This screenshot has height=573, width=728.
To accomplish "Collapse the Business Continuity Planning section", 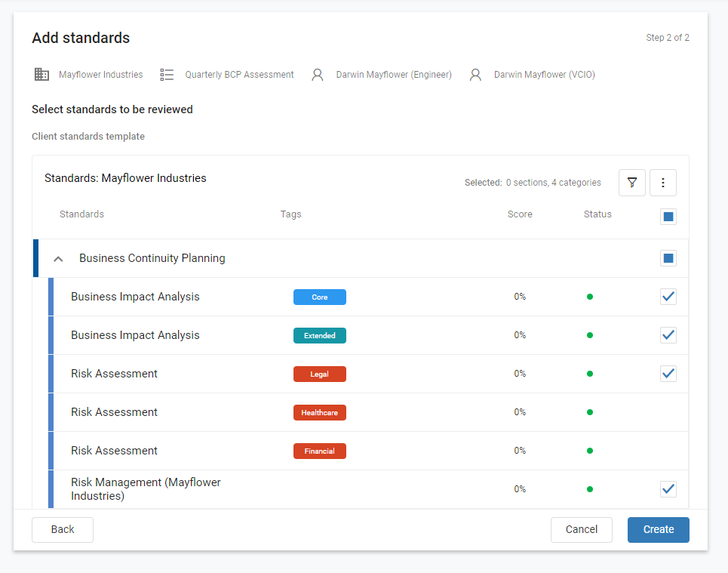I will [58, 259].
